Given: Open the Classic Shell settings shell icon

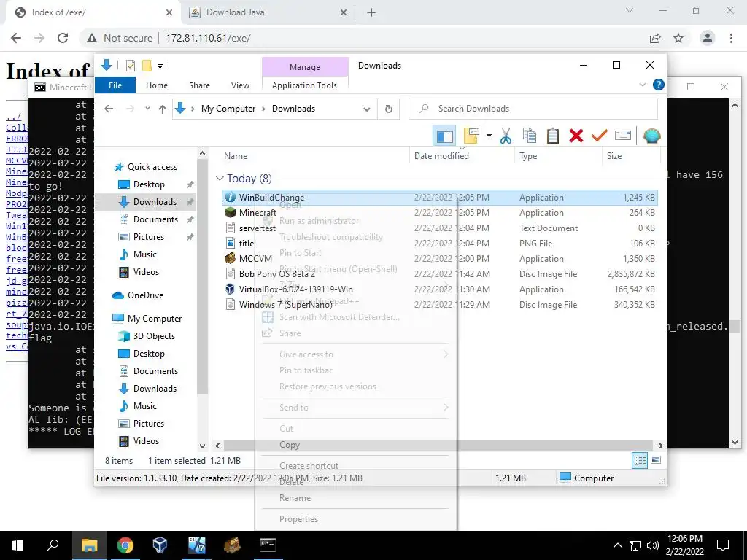Looking at the screenshot, I should point(651,136).
